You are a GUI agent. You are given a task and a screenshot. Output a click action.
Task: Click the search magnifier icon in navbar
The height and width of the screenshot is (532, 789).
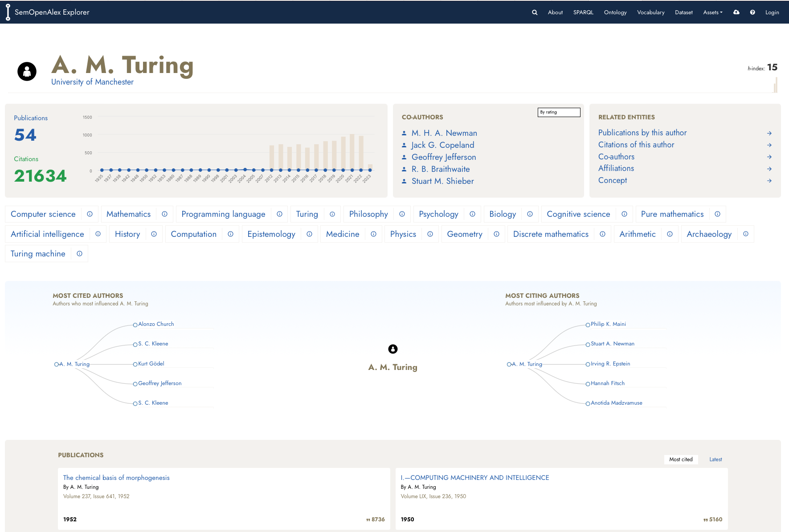coord(534,12)
